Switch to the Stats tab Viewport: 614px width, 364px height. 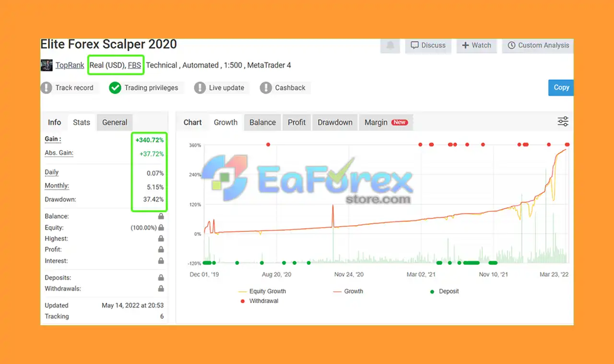[82, 122]
